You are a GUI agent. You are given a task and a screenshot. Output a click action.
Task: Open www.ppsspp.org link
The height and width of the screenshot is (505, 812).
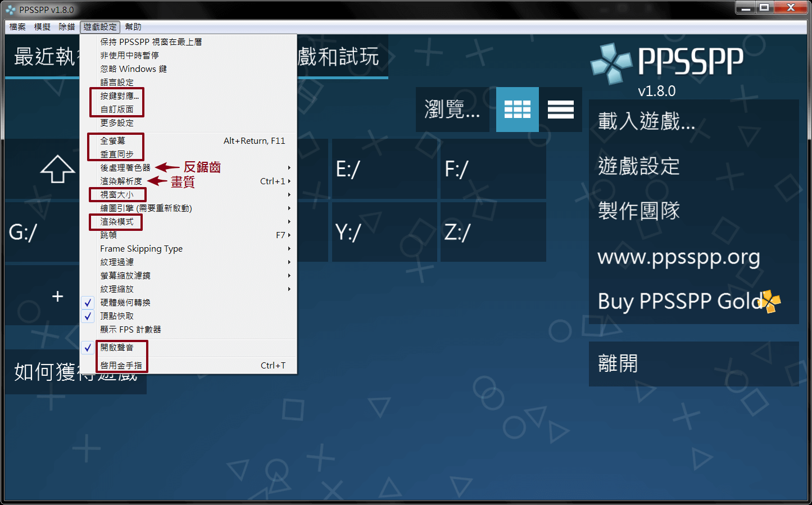coord(693,257)
